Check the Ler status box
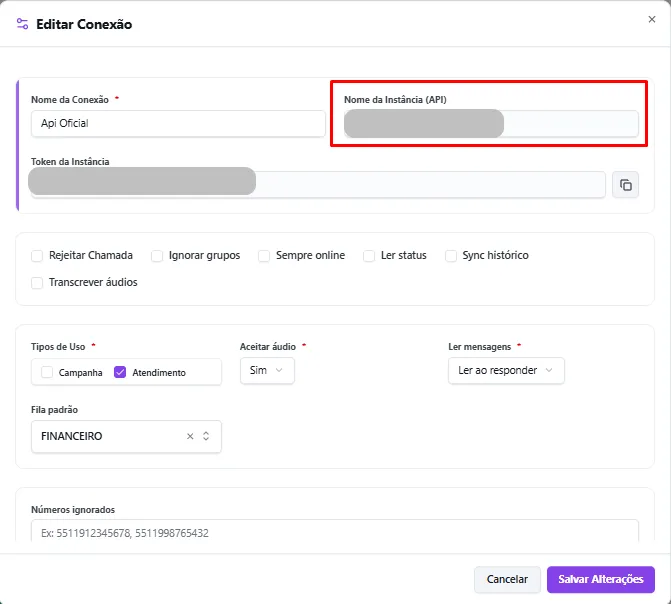 pyautogui.click(x=369, y=256)
